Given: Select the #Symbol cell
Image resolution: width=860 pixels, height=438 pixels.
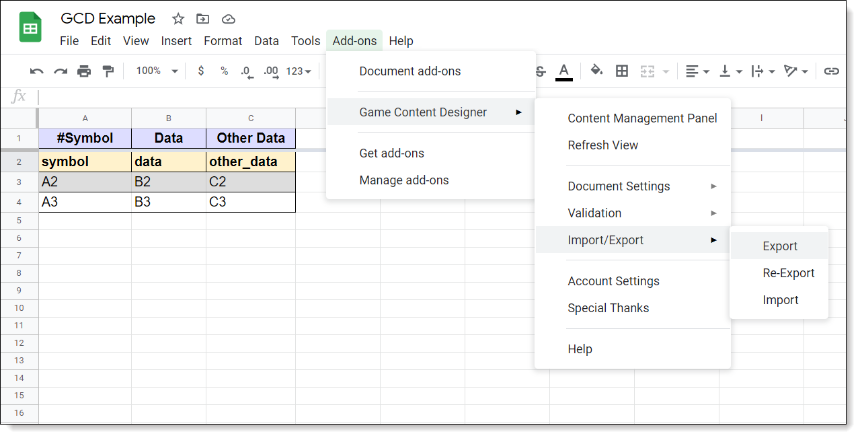Looking at the screenshot, I should tap(85, 138).
